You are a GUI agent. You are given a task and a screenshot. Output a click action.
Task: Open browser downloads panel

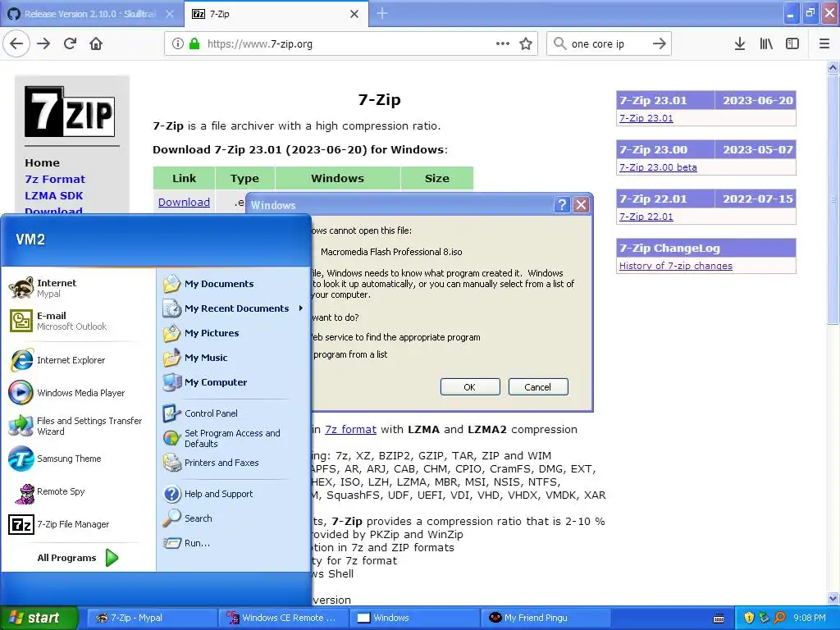coord(740,44)
